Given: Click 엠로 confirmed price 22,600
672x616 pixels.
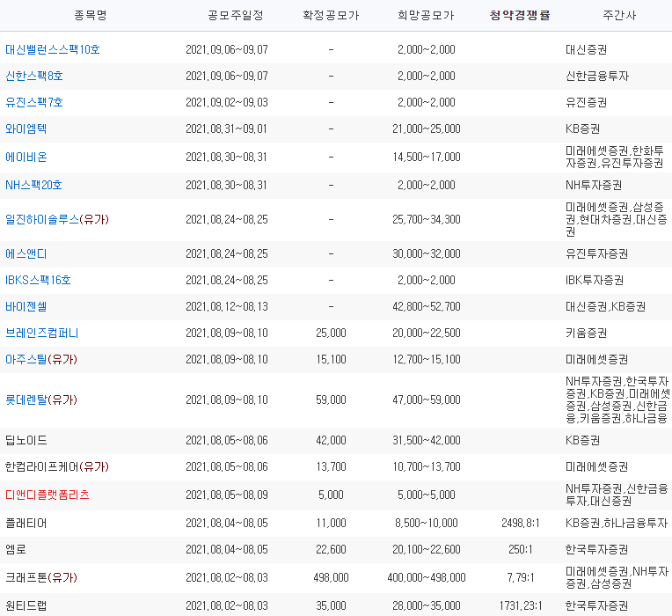Looking at the screenshot, I should point(331,549).
